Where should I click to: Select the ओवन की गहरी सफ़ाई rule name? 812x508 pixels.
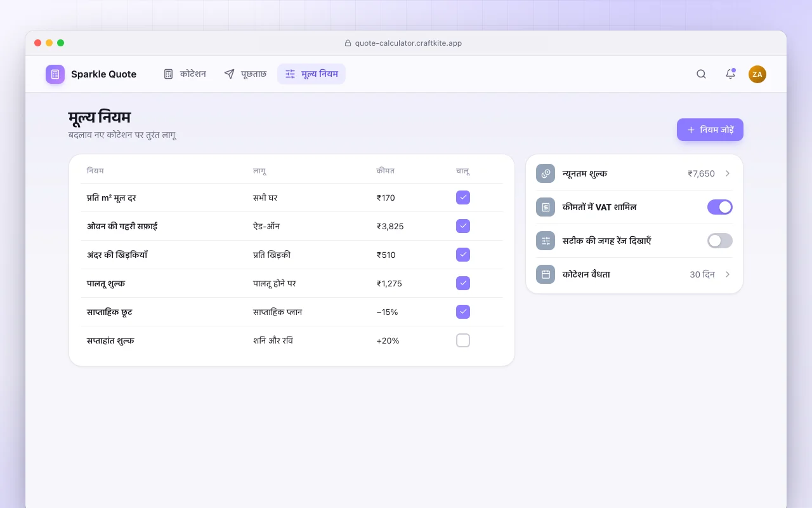tap(122, 226)
